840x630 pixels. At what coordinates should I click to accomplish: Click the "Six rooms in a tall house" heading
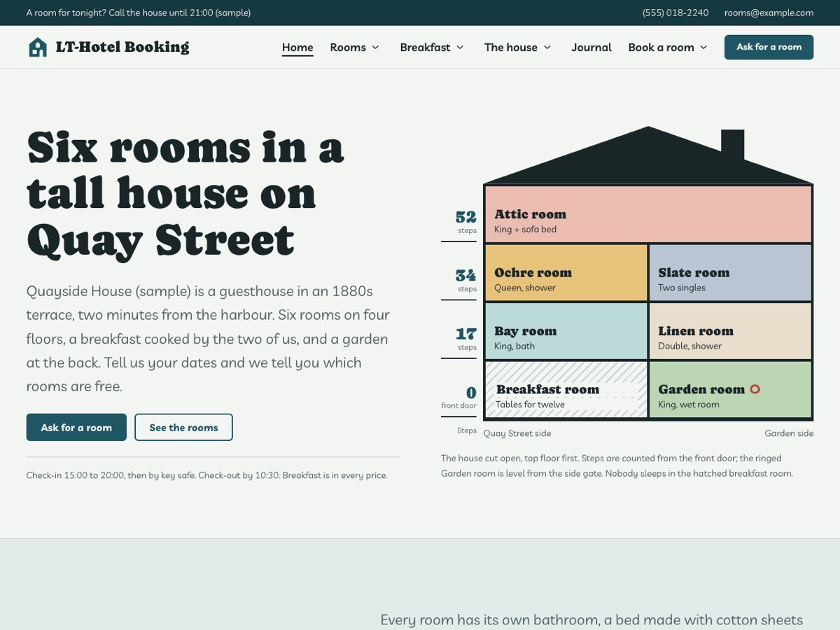(x=185, y=193)
